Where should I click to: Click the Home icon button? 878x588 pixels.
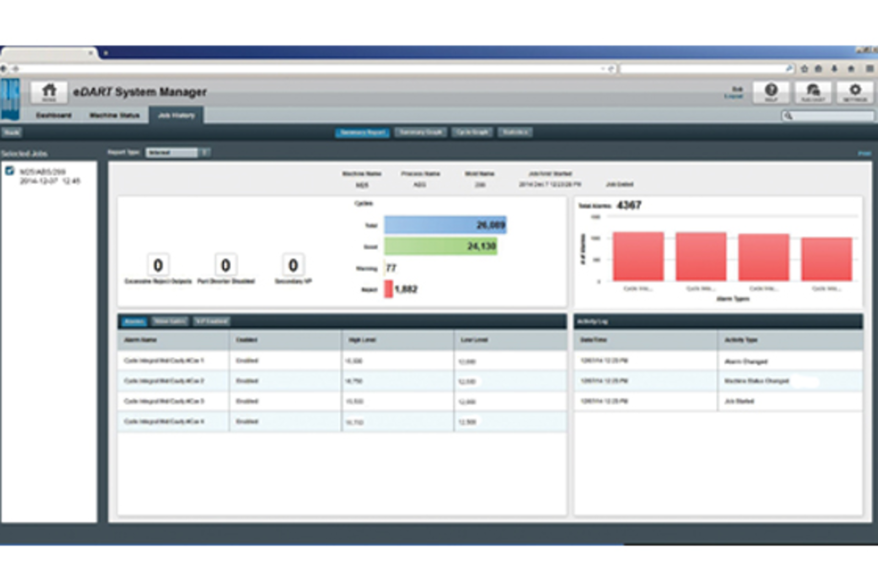point(49,92)
